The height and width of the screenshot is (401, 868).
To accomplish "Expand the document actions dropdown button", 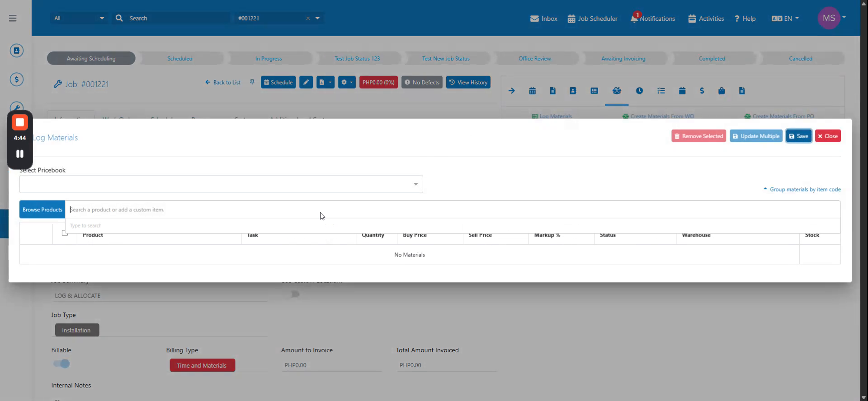I will (x=325, y=82).
